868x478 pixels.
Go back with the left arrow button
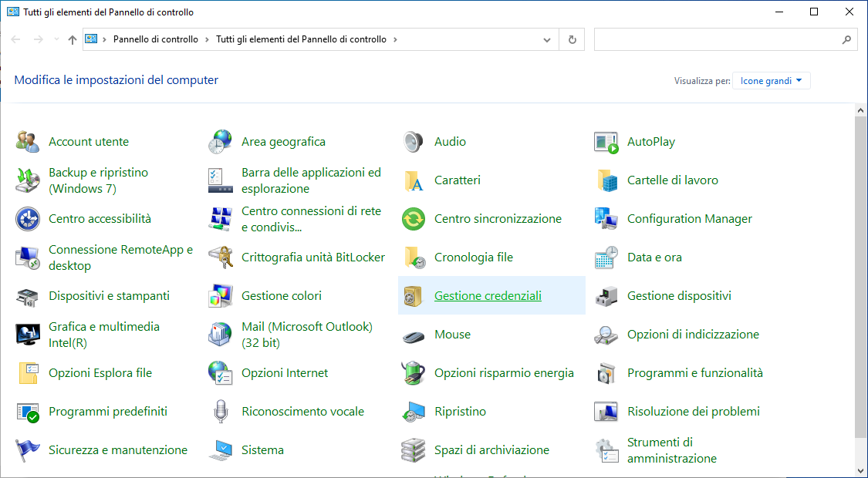[15, 39]
